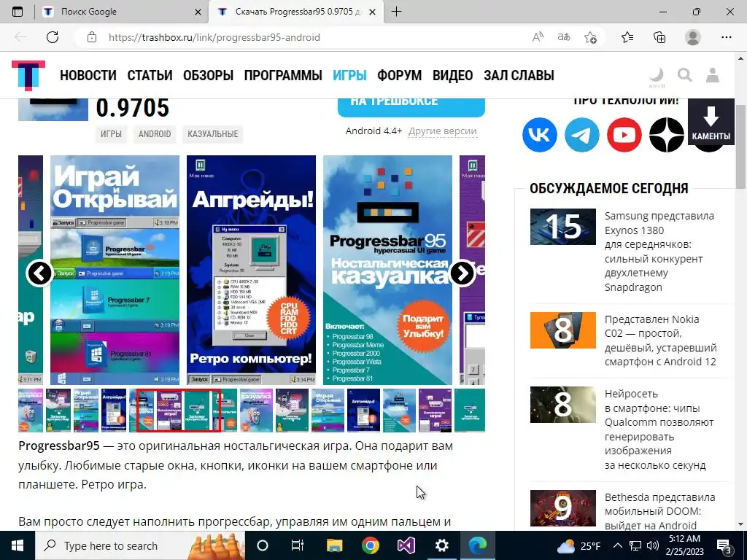This screenshot has height=560, width=747.
Task: Open the notification center icon
Action: click(x=724, y=547)
